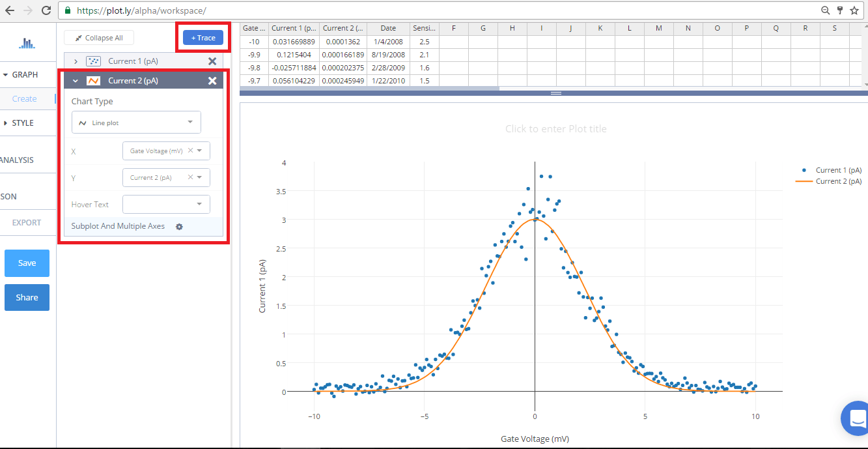Collapse the Current 2 (pA) trace panel
The width and height of the screenshot is (868, 449).
[75, 80]
